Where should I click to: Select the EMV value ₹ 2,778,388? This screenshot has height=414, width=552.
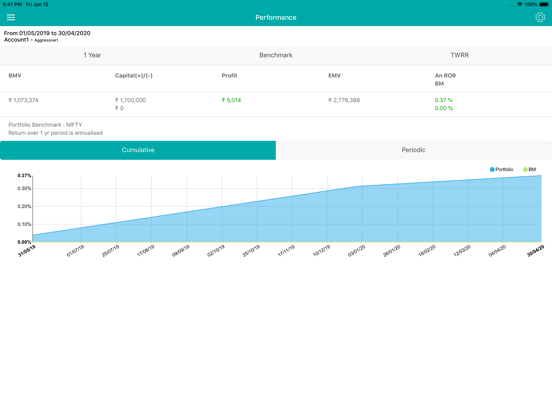344,100
